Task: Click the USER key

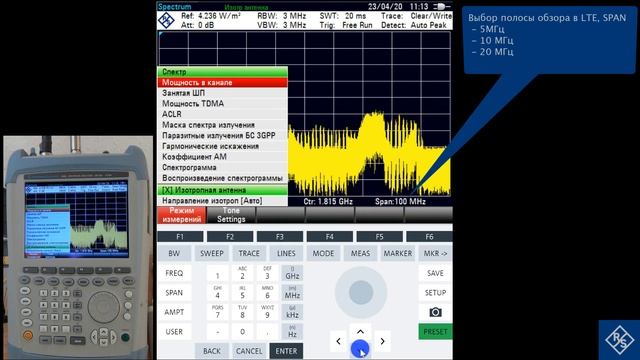Action: pyautogui.click(x=174, y=332)
